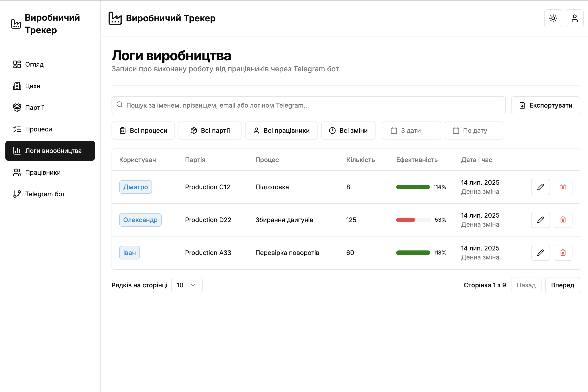Screen dimensions: 588x392
Task: Click the 'Вперед' pagination button
Action: (562, 285)
